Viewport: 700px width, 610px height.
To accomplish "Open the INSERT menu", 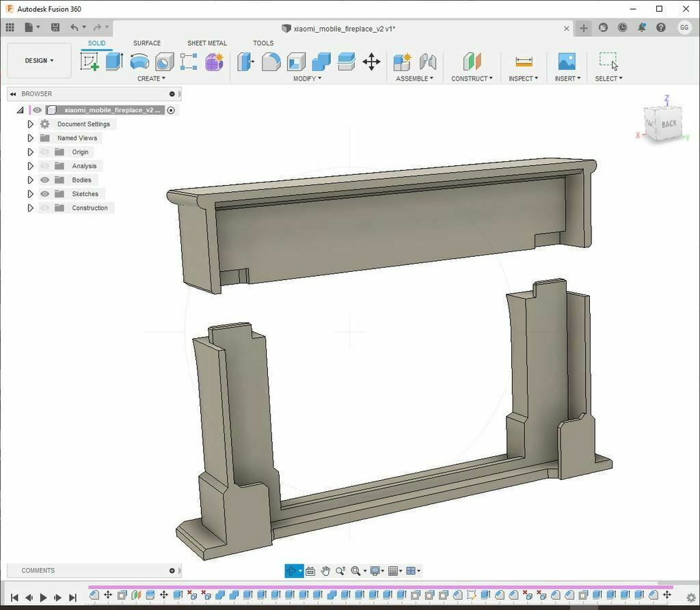I will pyautogui.click(x=567, y=79).
